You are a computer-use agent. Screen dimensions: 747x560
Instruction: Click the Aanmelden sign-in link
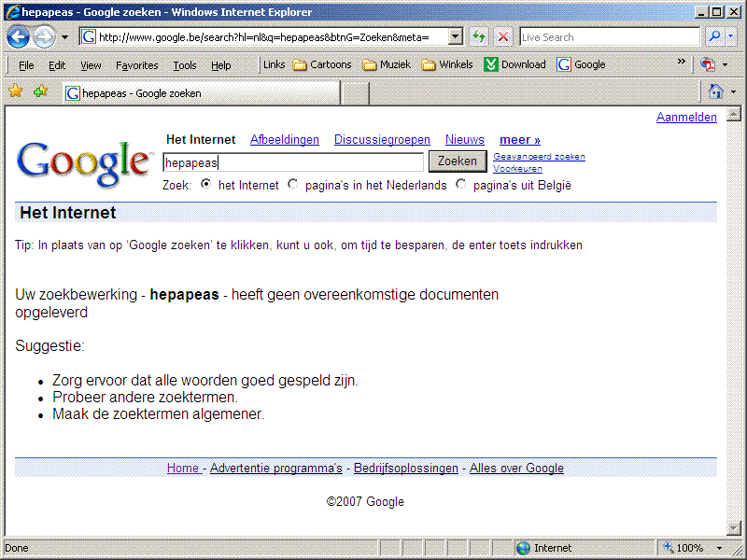pos(686,118)
